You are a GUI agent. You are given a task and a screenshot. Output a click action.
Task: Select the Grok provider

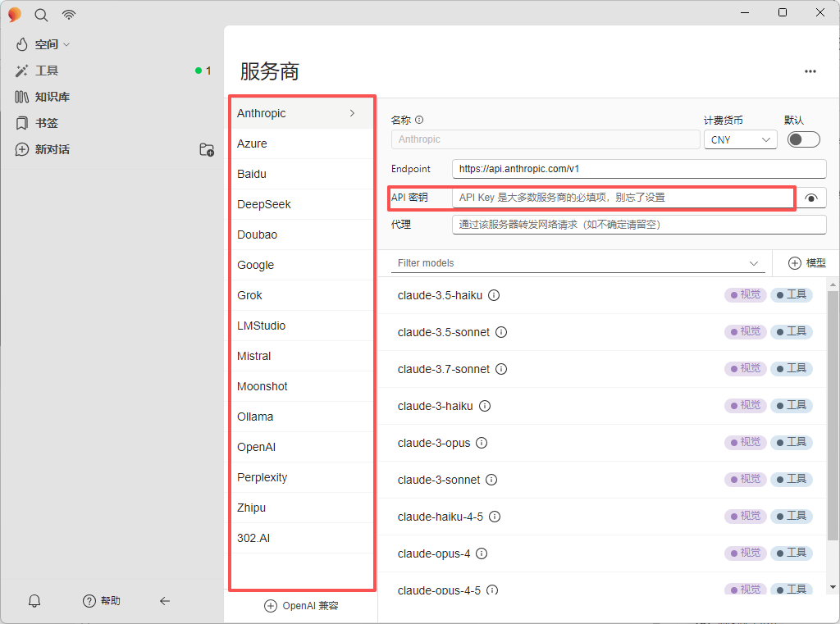click(x=302, y=295)
